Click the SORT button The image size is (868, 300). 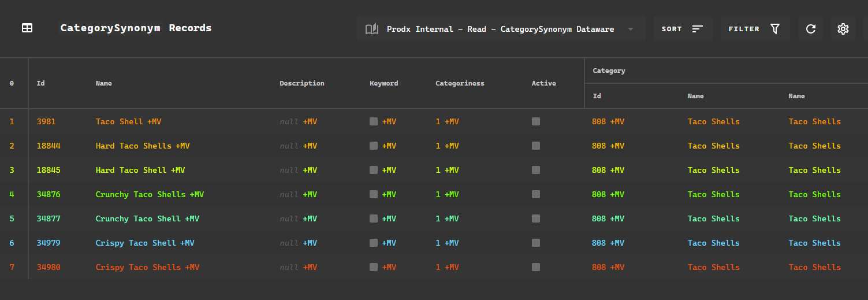coord(683,29)
